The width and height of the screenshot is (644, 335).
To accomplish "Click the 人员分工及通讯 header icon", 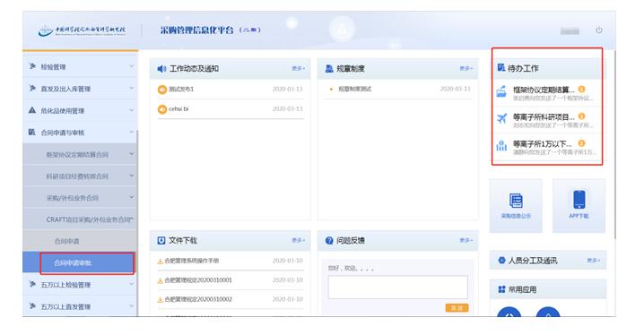I will [x=501, y=260].
